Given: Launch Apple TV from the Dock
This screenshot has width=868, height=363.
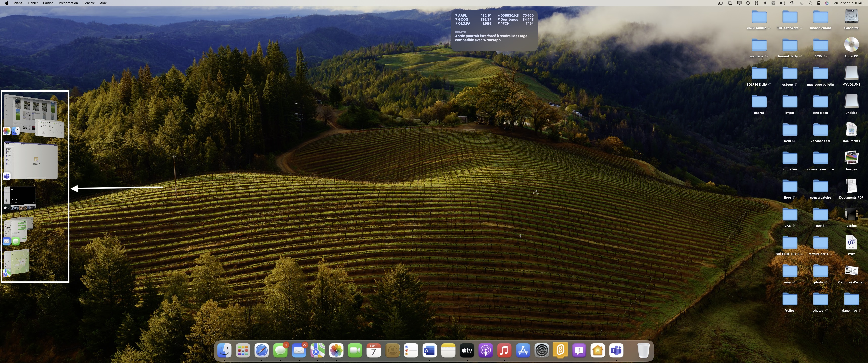Looking at the screenshot, I should (x=467, y=351).
